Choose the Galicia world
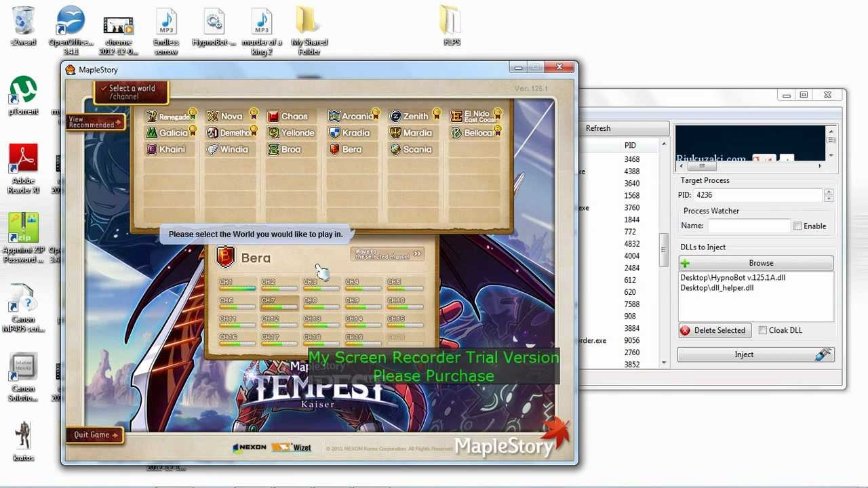 171,133
